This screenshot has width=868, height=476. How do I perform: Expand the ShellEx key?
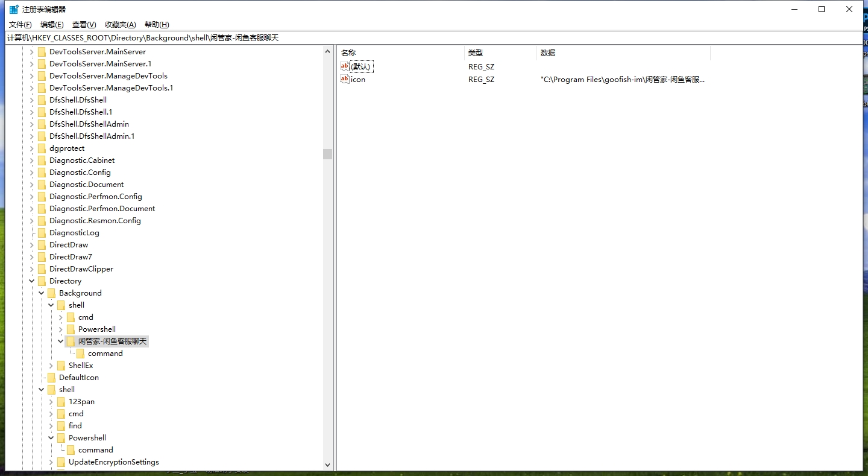(51, 366)
